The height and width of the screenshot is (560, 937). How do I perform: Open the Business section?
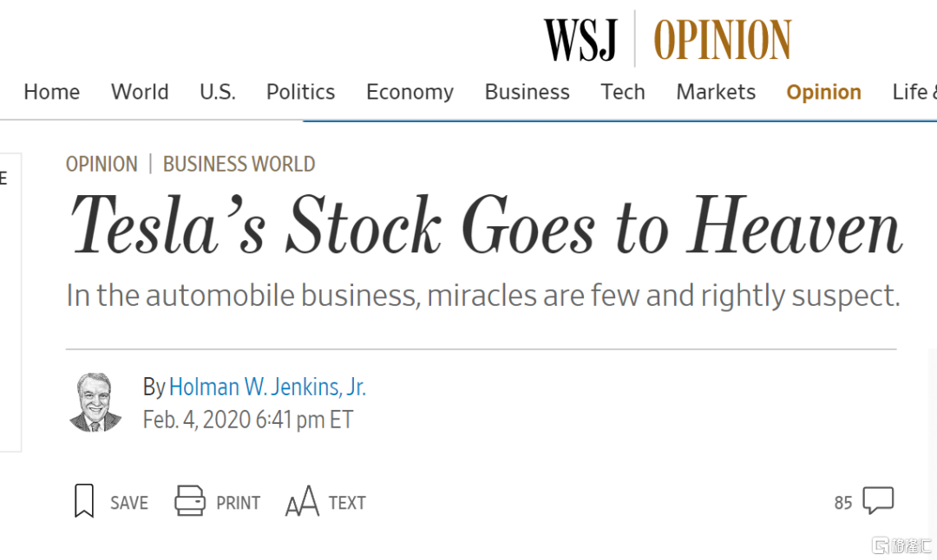coord(527,92)
